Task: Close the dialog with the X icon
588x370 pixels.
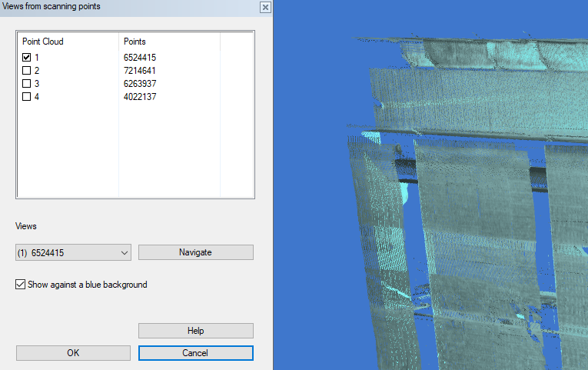Action: pos(265,7)
